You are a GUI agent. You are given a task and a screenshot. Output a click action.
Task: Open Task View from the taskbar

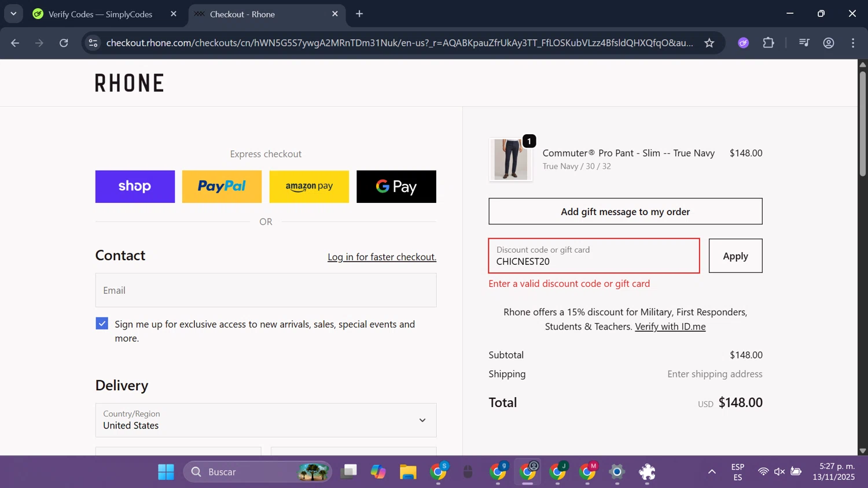[348, 472]
